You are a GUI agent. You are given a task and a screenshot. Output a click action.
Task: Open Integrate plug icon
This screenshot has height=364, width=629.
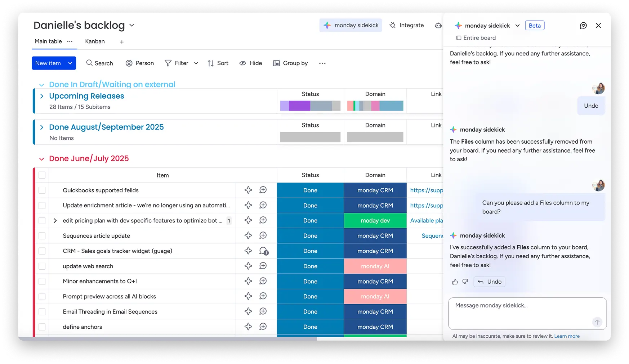click(393, 25)
